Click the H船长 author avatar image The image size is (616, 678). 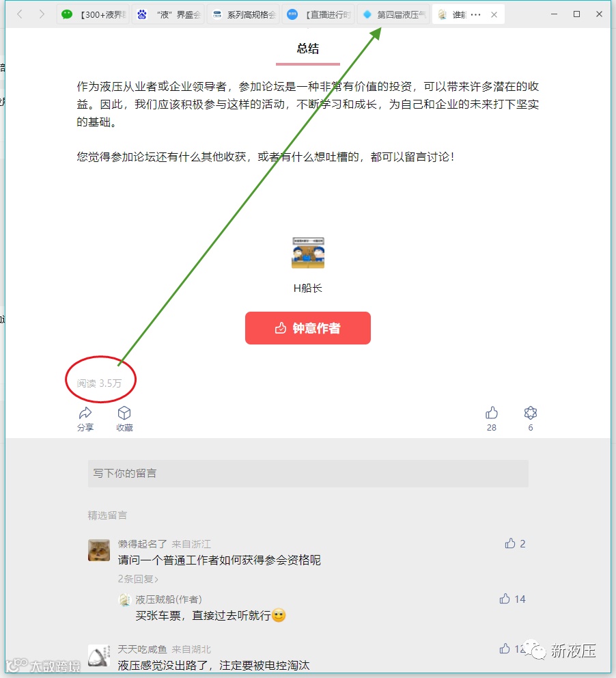[x=308, y=252]
